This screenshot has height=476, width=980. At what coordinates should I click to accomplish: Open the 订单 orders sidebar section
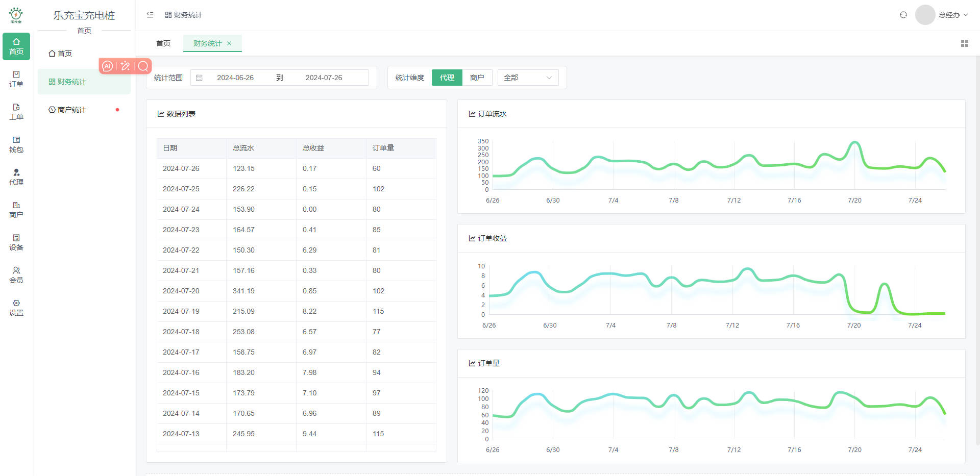coord(16,79)
